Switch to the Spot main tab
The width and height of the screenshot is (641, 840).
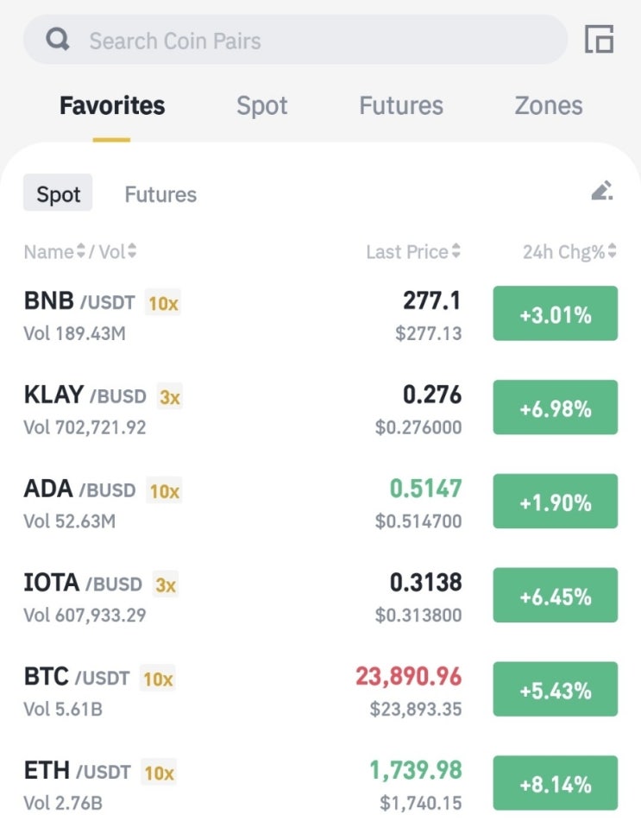click(x=262, y=105)
